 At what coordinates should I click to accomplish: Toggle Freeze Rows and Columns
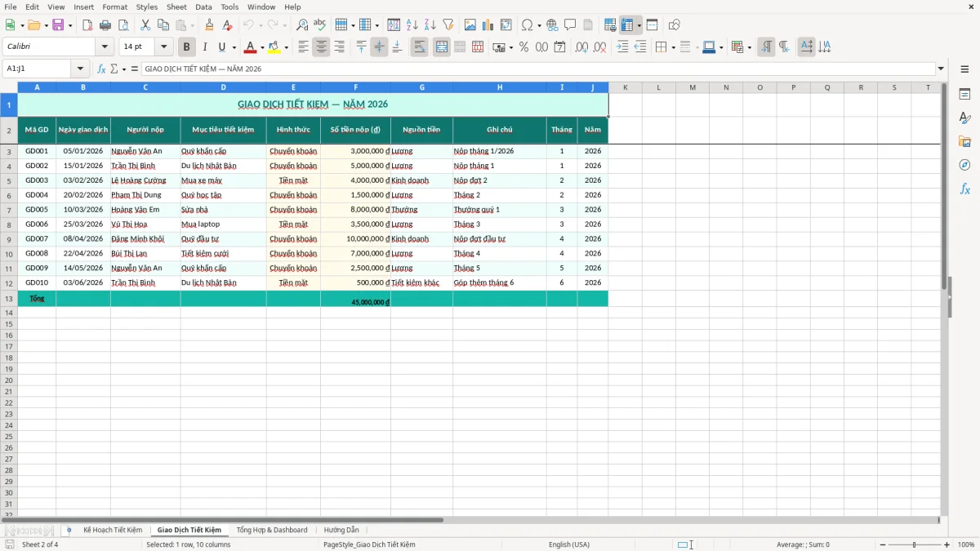[627, 25]
